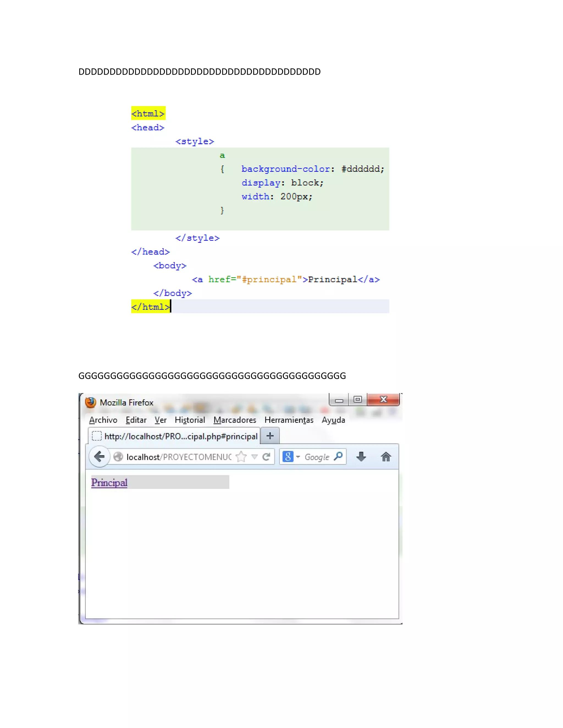Follow the Principal hyperlink
Viewport: 563px width, 728px height.
(x=109, y=482)
